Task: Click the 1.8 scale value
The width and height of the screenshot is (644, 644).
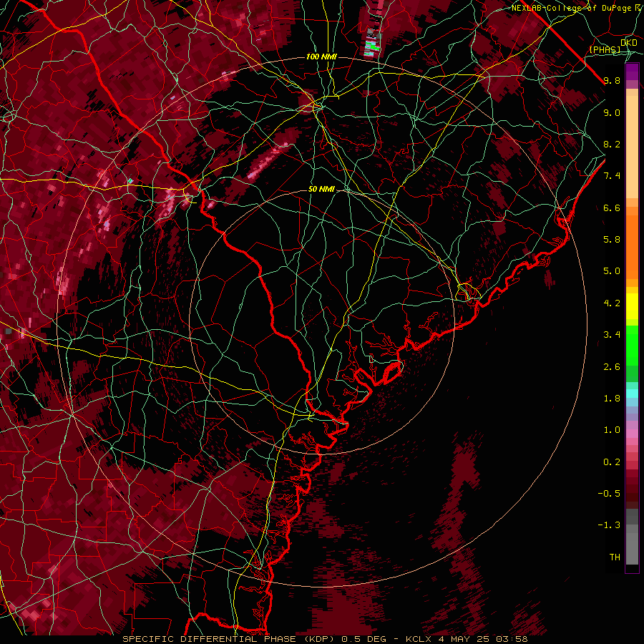Action: (612, 399)
